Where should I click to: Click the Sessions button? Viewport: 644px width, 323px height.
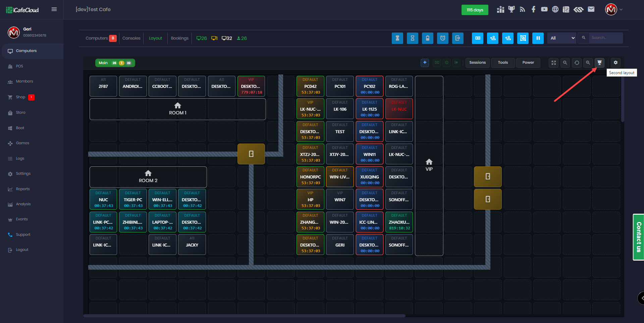pyautogui.click(x=477, y=63)
